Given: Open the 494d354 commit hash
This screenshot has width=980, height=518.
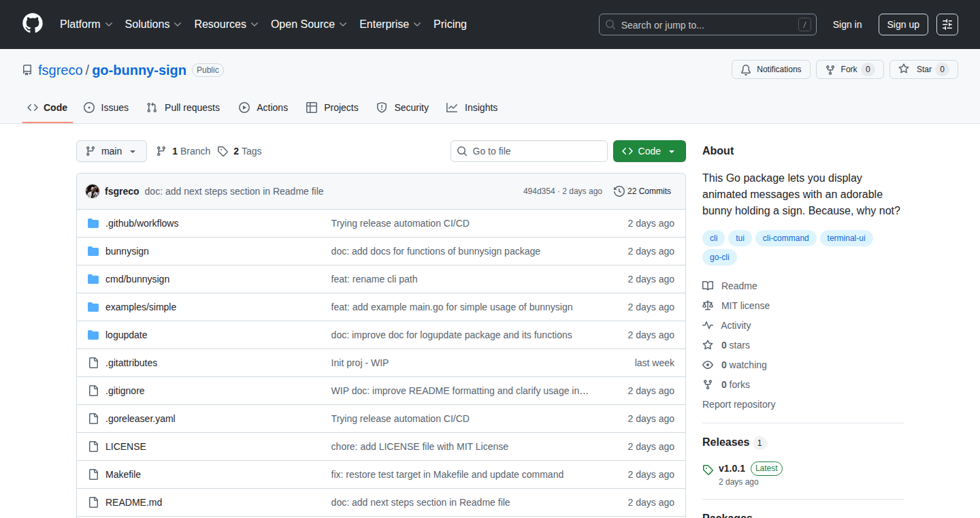Looking at the screenshot, I should [539, 191].
